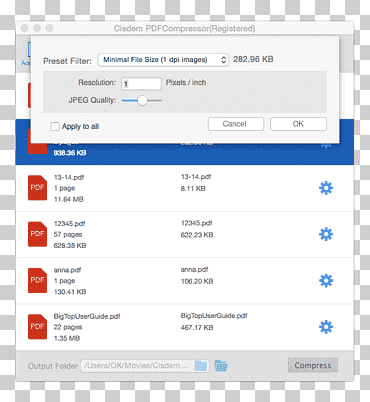Click the 1.35 MB file size
Screen dimensions: 370x402
(x=67, y=338)
